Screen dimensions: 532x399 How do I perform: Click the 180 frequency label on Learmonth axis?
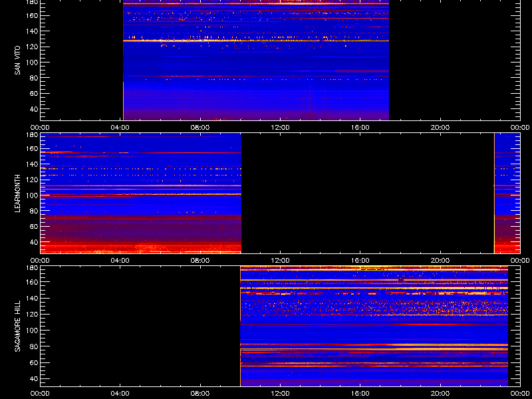tap(31, 135)
